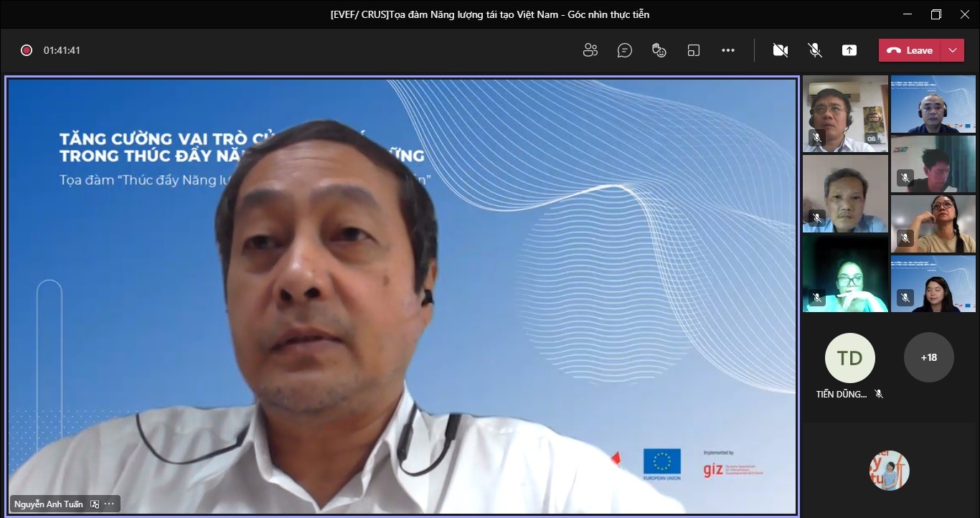This screenshot has height=518, width=980.
Task: Open the meeting chat conversation
Action: pyautogui.click(x=625, y=50)
